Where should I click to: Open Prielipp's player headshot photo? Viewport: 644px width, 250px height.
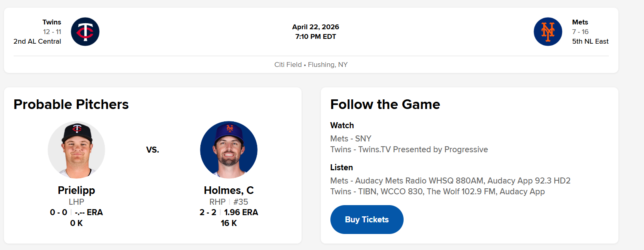76,150
